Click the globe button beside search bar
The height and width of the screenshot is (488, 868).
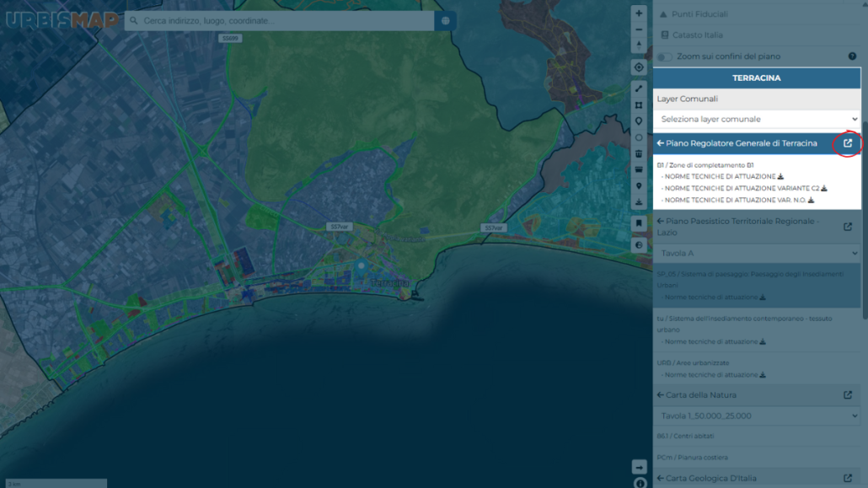tap(446, 21)
